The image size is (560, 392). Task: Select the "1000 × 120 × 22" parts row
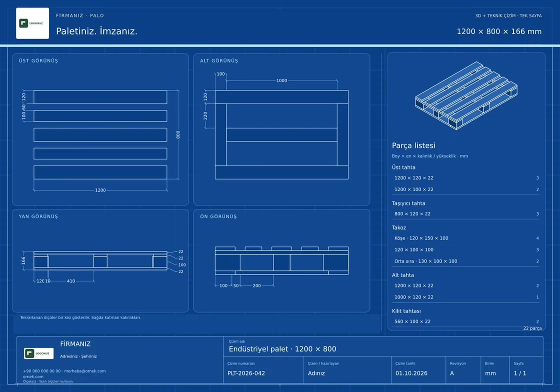(465, 297)
